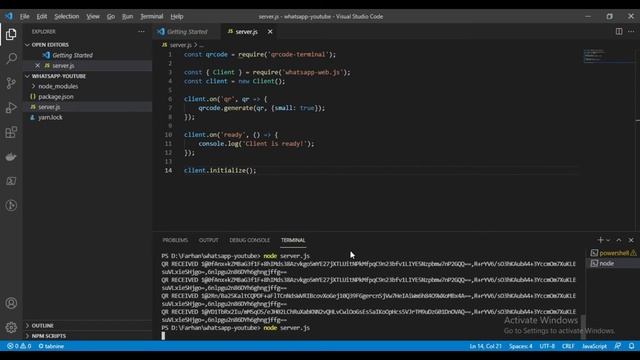Open the Accounts menu icon
The image size is (640, 360).
11,303
